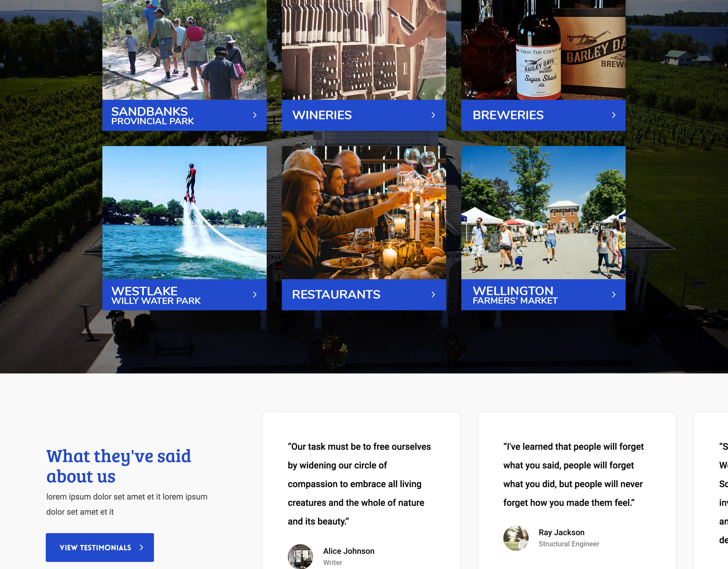Click the 'Structural Engineer' job title
728x569 pixels.
click(x=569, y=544)
